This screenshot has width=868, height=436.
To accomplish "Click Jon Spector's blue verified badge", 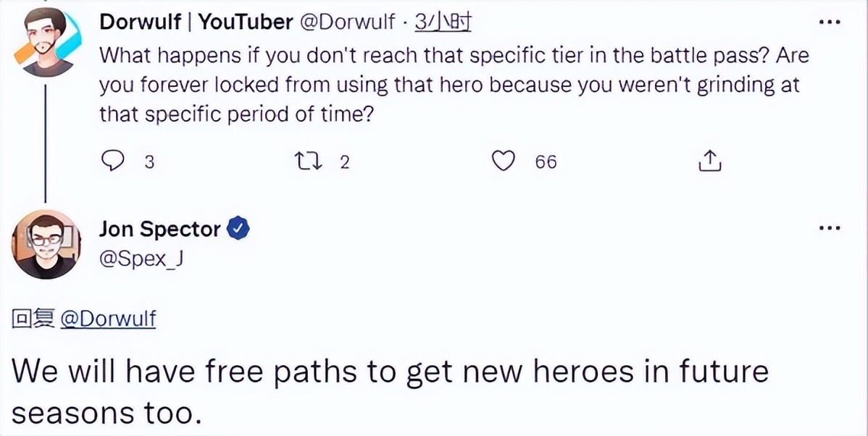I will pyautogui.click(x=238, y=230).
